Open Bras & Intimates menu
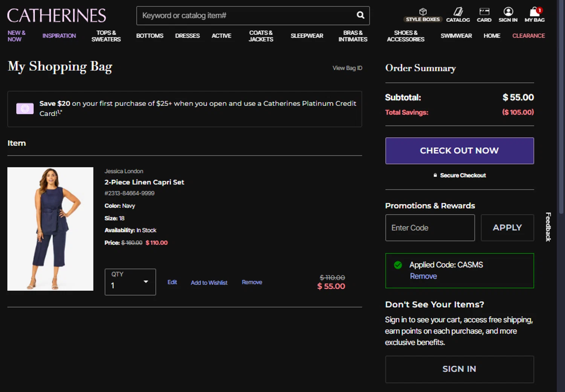 [353, 36]
